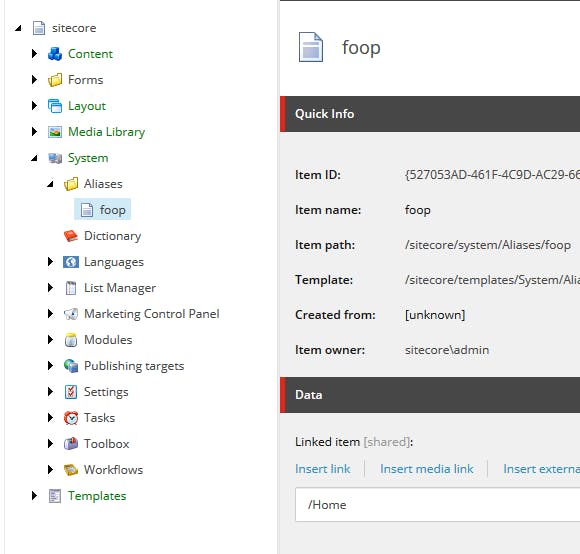
Task: Click the Marketing Control Panel icon
Action: click(71, 314)
